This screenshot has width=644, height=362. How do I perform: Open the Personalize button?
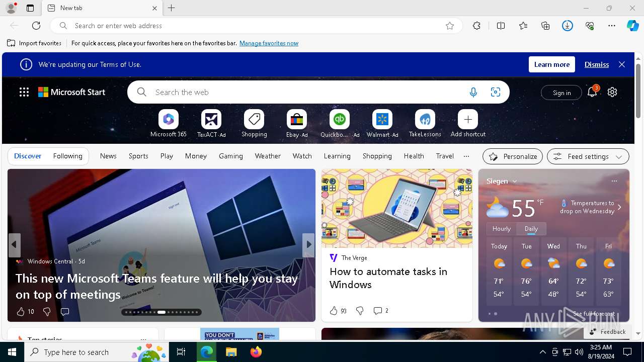pyautogui.click(x=513, y=156)
